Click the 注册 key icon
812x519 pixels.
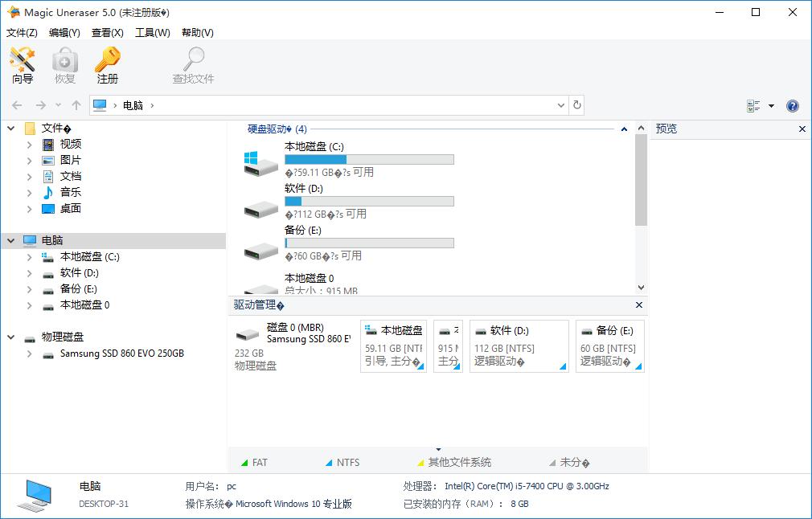108,66
